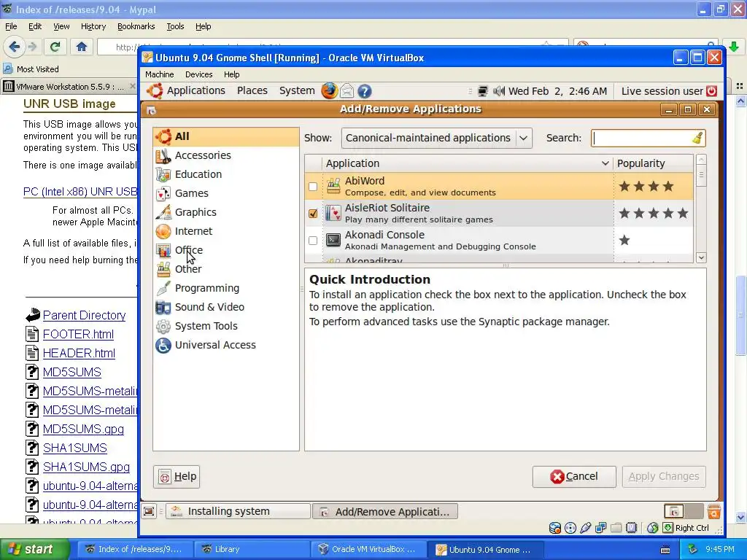The width and height of the screenshot is (747, 560).
Task: Click the workspace switcher first workspace
Action: pyautogui.click(x=674, y=512)
